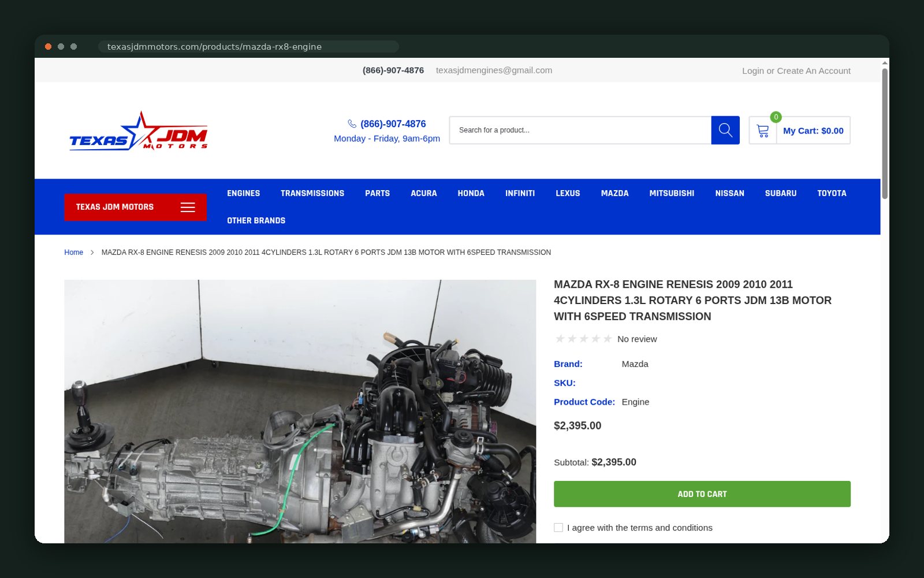Click the Engine product code value

[x=635, y=402]
